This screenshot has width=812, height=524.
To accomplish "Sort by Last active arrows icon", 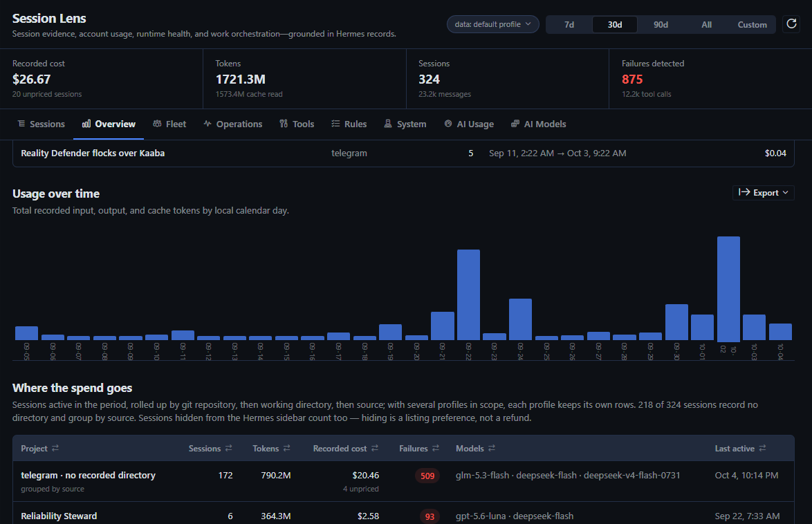I will pyautogui.click(x=762, y=449).
